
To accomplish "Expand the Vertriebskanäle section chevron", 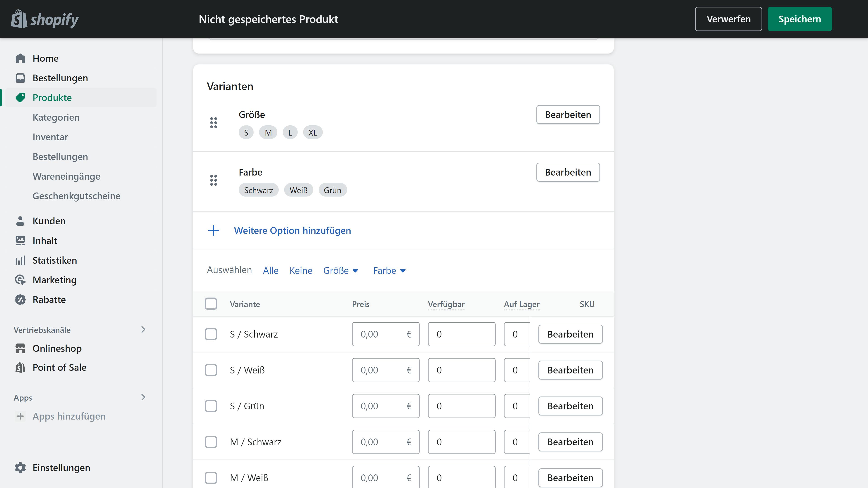I will point(143,329).
